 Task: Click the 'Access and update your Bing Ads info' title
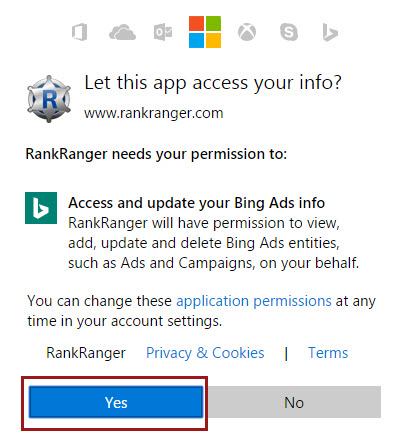pyautogui.click(x=196, y=203)
